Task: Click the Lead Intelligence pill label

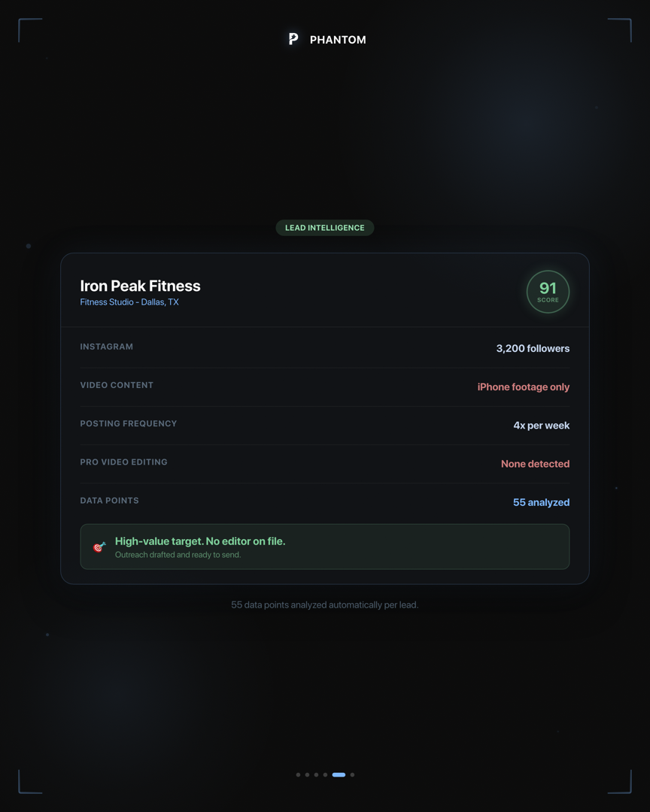Action: point(325,228)
